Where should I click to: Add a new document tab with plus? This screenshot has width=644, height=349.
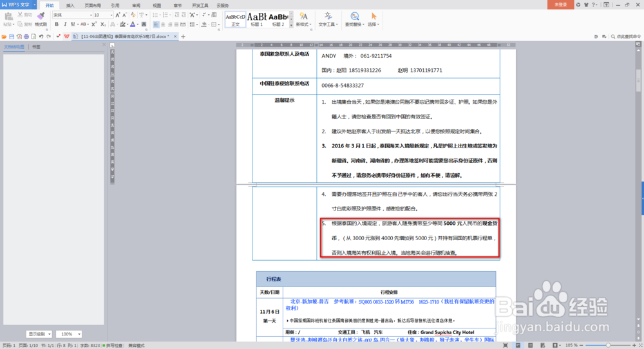[183, 37]
